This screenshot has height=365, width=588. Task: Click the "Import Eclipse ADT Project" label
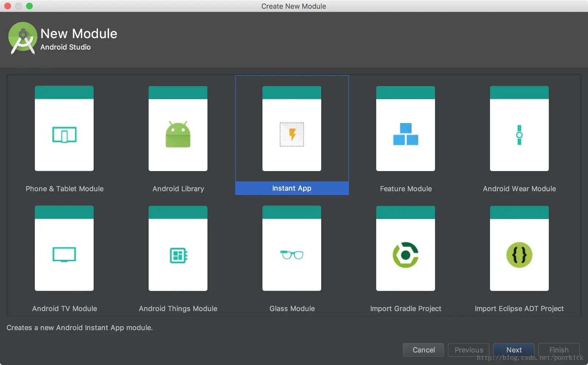coord(519,308)
